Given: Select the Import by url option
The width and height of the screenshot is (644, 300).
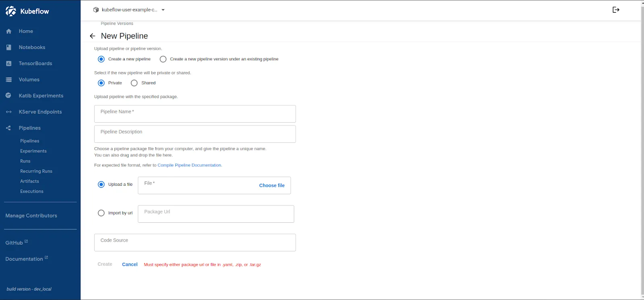Looking at the screenshot, I should pyautogui.click(x=101, y=213).
